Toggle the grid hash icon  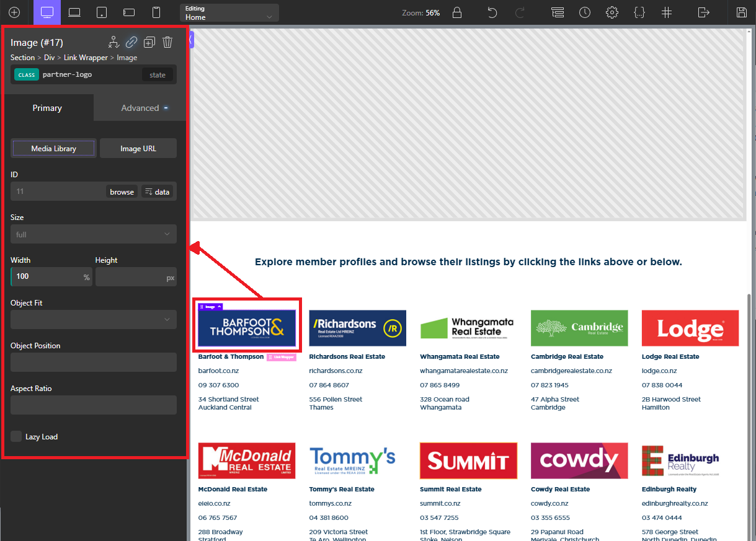pos(667,12)
